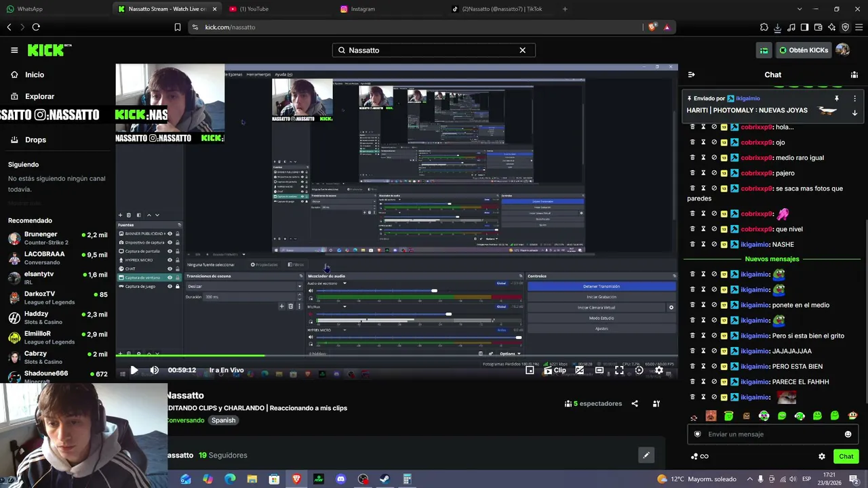Share the stream with the share icon
The image size is (868, 488).
point(635,404)
